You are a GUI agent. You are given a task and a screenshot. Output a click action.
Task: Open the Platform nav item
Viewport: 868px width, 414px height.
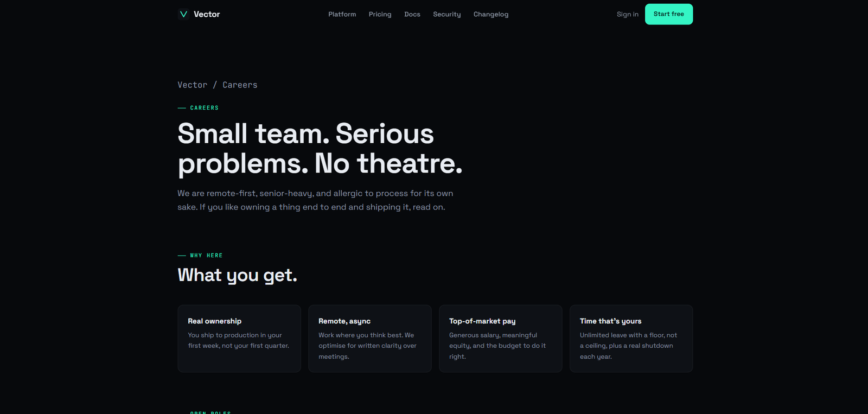(x=342, y=14)
